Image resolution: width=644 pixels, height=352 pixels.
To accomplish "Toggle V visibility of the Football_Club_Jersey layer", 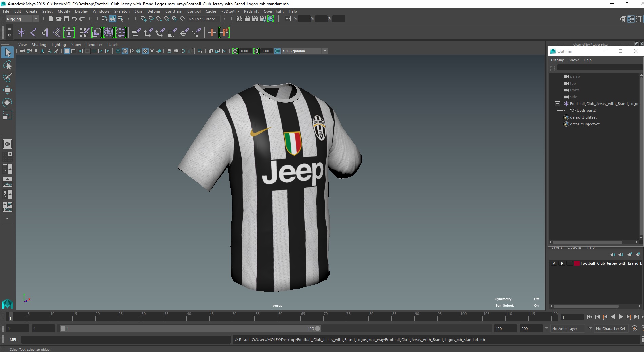I will point(554,263).
